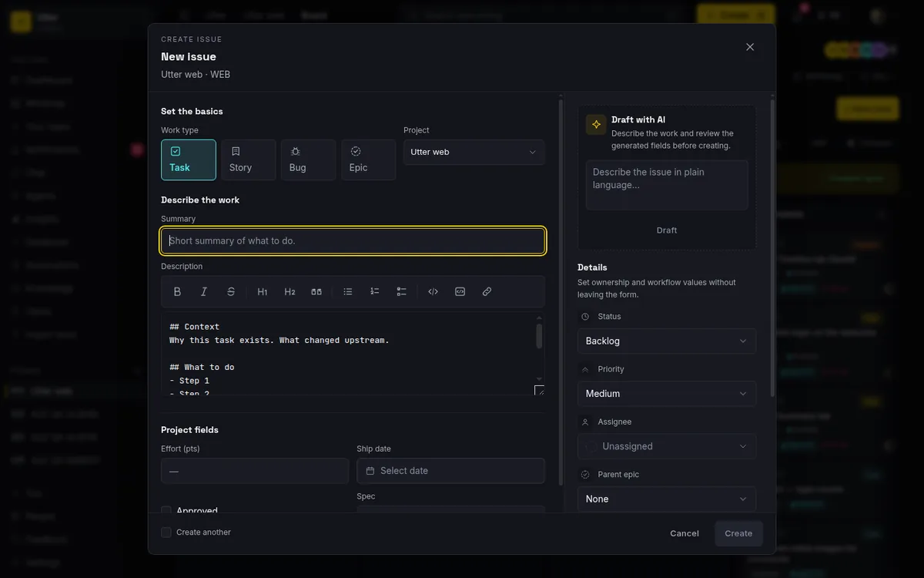Enable the Create another checkbox
This screenshot has height=578, width=924.
[166, 533]
